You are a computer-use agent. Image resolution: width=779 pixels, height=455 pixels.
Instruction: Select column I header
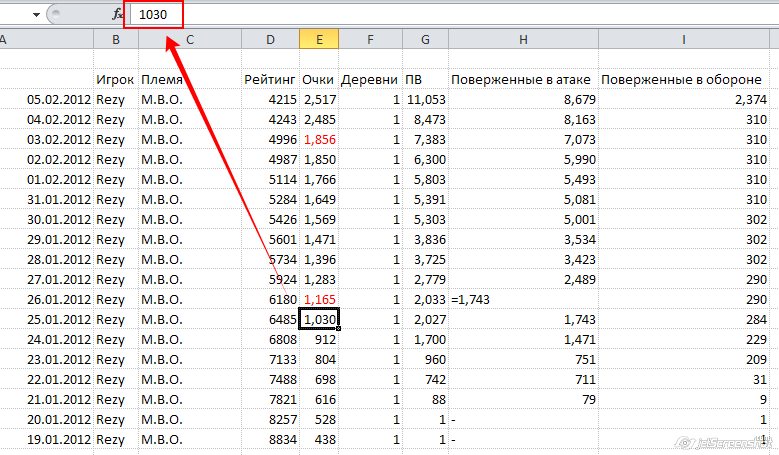coord(684,39)
